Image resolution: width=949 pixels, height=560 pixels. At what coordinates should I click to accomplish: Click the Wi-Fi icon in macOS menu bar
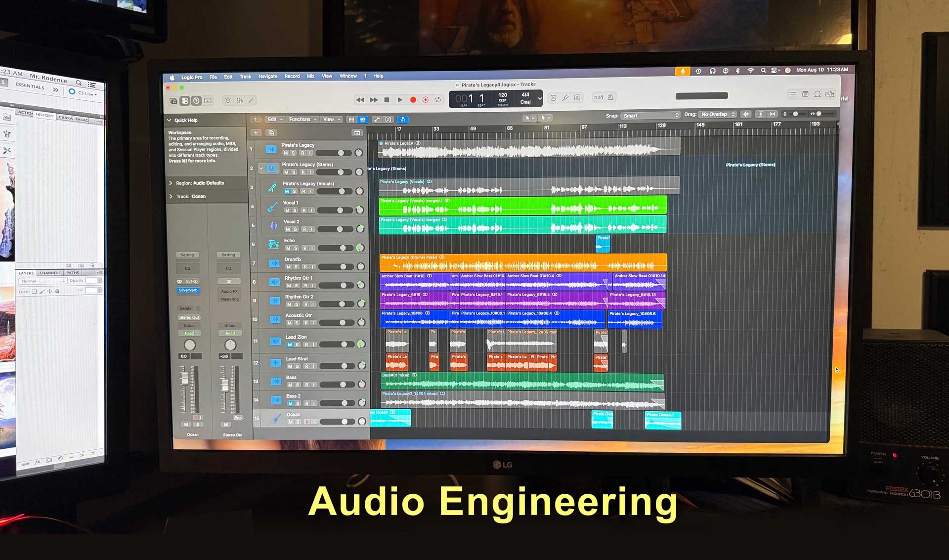coord(750,70)
